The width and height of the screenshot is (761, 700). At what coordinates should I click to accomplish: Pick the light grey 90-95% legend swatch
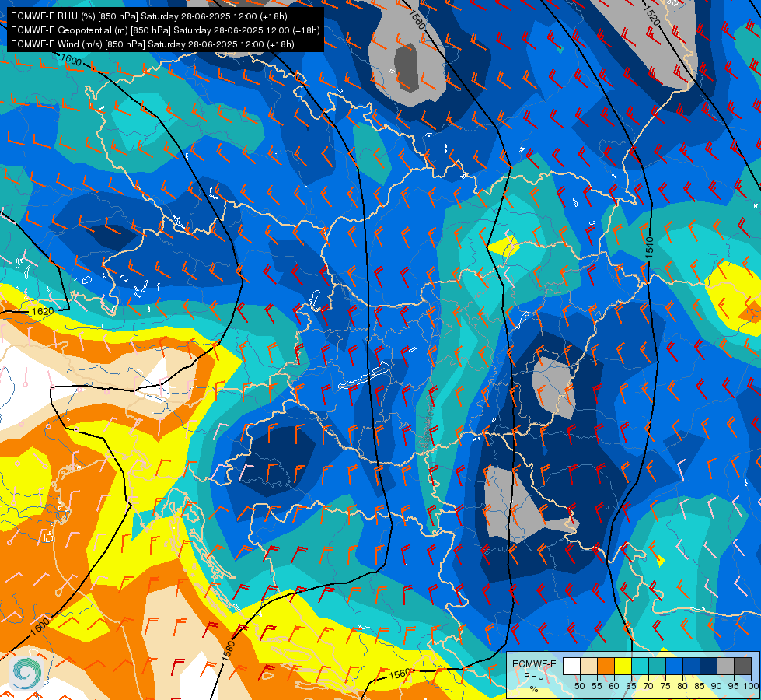coord(725,667)
